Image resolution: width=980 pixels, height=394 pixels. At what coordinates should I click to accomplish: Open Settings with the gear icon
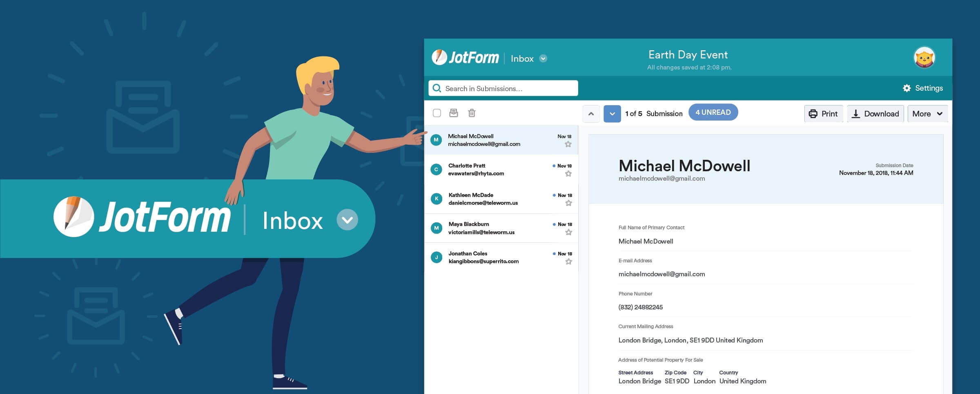(922, 88)
